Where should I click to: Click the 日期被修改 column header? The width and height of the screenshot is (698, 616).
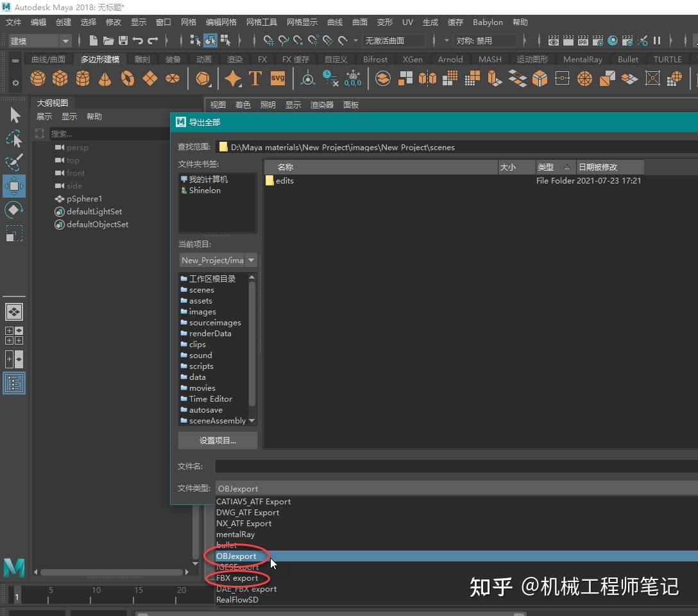point(610,167)
